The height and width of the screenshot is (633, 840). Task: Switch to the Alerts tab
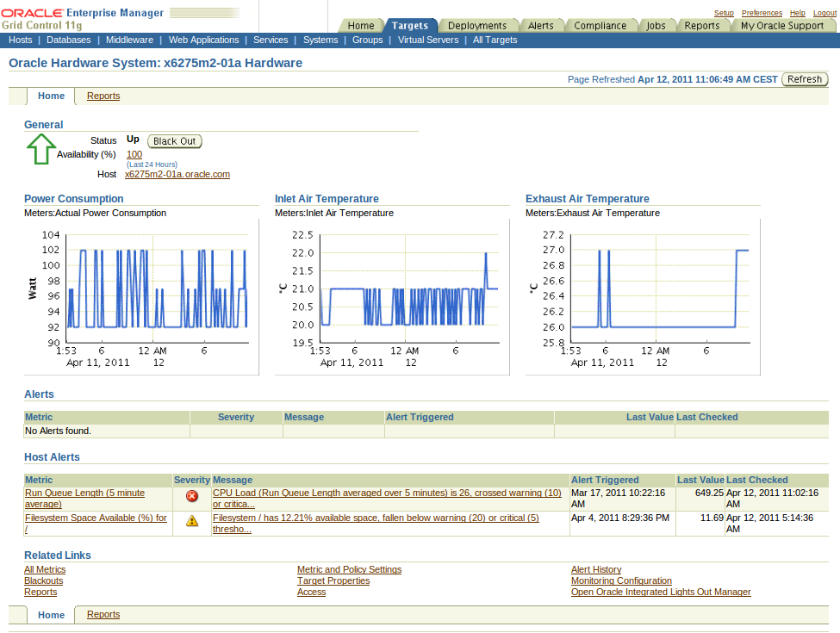[540, 25]
